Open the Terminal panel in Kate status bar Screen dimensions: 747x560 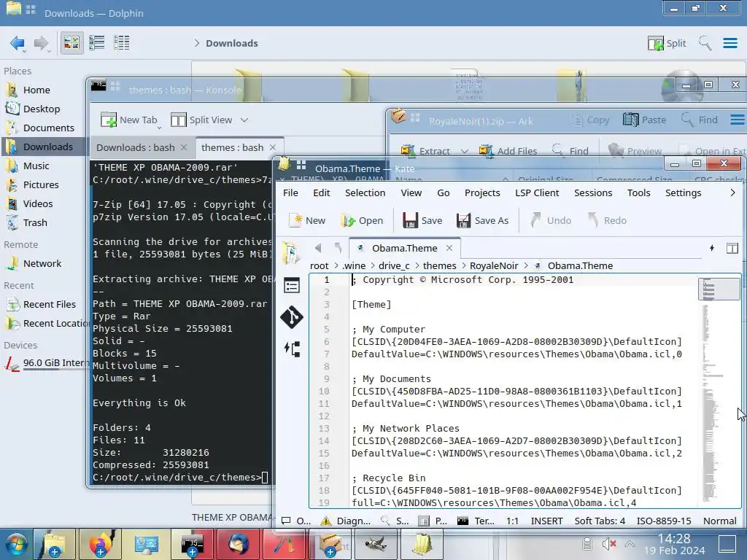coord(476,521)
